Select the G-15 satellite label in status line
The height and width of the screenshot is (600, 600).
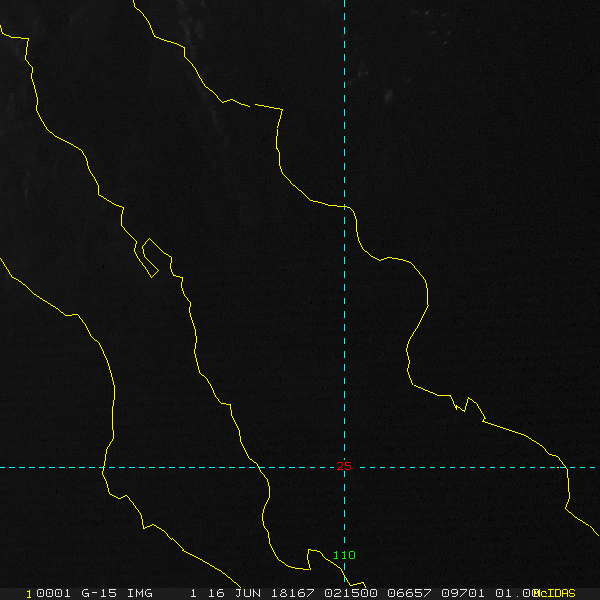[99, 593]
